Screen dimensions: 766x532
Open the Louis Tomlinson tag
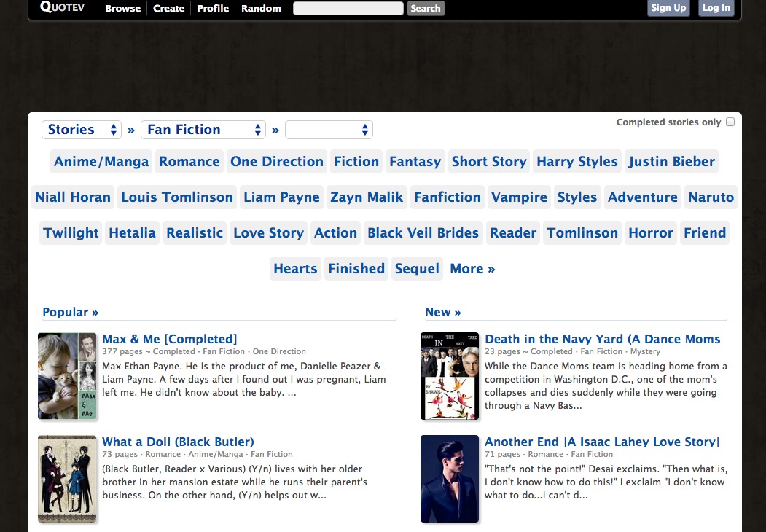[177, 197]
